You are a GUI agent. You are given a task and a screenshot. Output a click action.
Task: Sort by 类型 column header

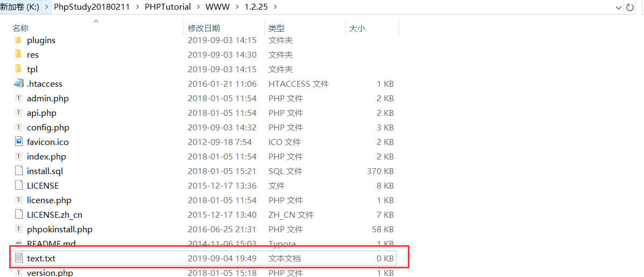277,28
